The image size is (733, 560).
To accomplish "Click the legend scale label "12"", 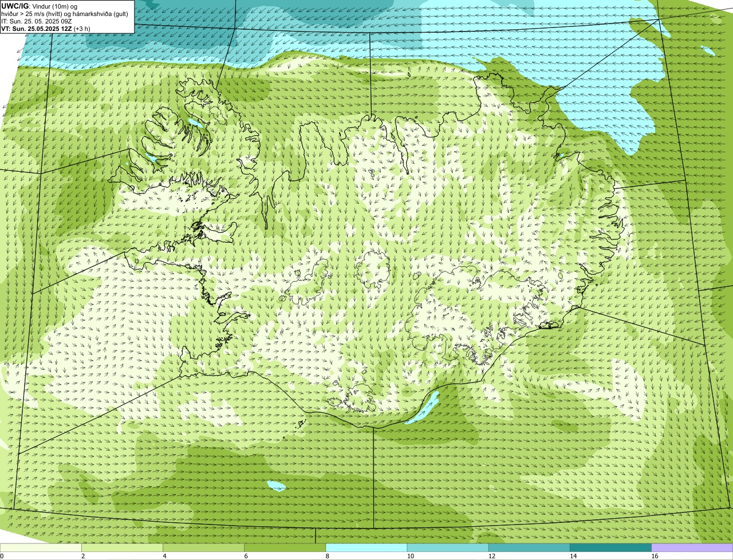I will click(x=491, y=556).
